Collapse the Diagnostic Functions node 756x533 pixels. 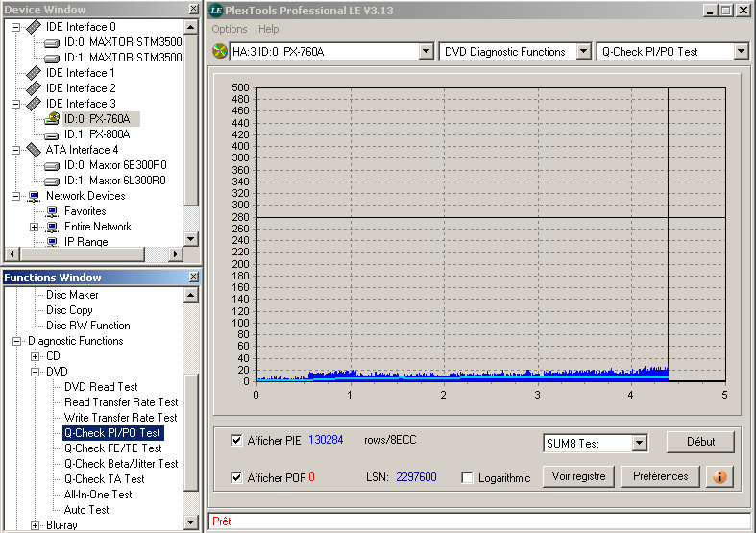[x=17, y=341]
